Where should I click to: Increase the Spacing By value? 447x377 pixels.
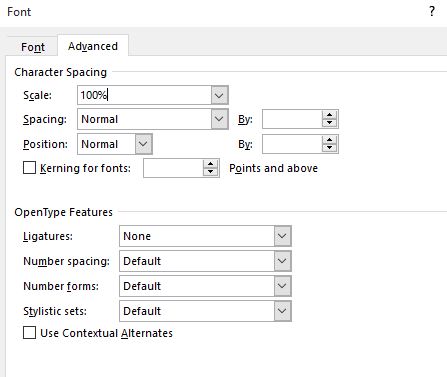click(x=330, y=115)
